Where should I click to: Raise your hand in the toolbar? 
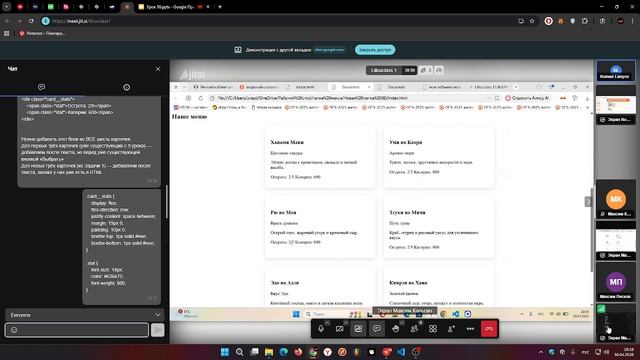[396, 329]
